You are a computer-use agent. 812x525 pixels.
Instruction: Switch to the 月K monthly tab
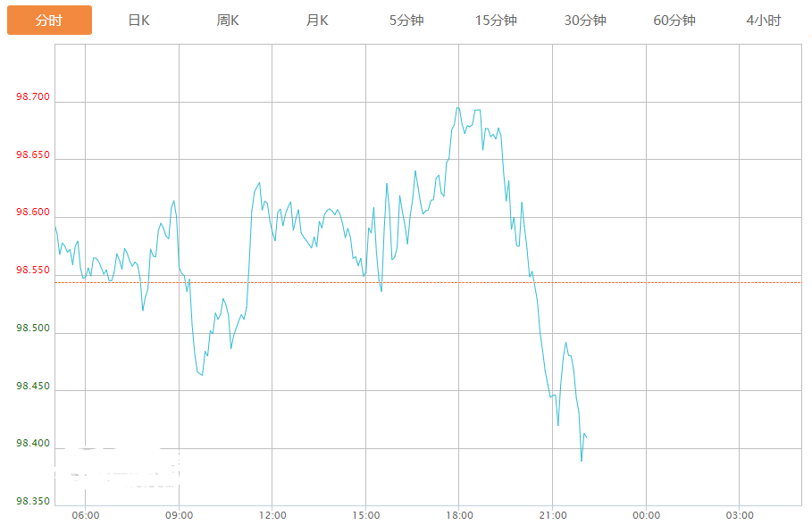317,21
